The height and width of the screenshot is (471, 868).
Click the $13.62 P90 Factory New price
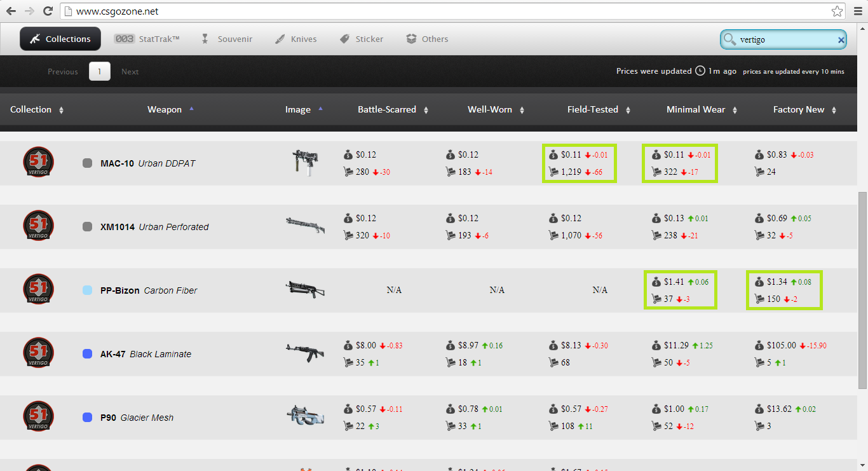coord(779,409)
